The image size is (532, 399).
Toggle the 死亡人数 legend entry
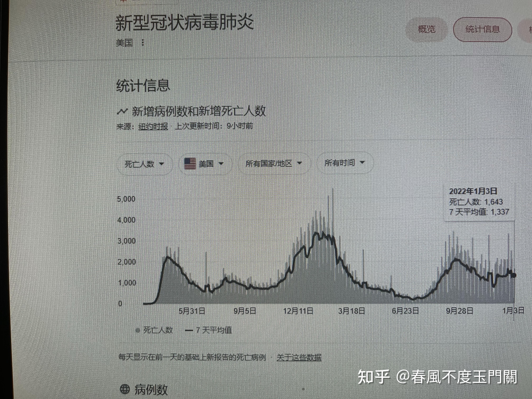point(154,330)
